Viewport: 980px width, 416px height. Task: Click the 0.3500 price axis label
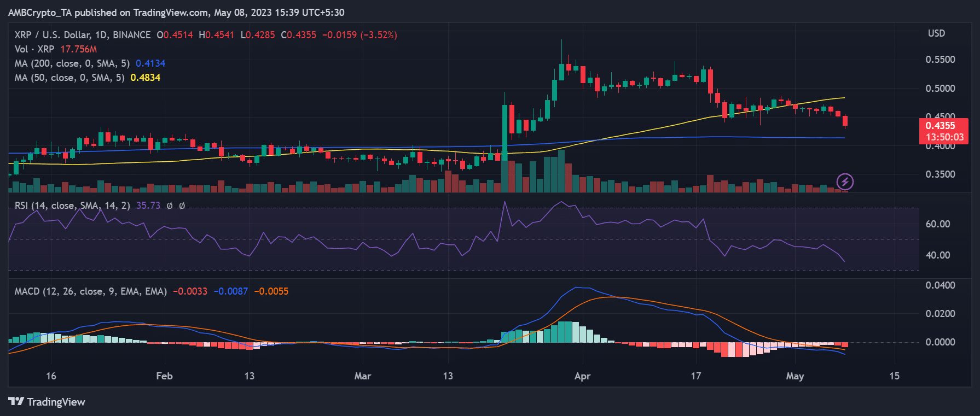[940, 174]
